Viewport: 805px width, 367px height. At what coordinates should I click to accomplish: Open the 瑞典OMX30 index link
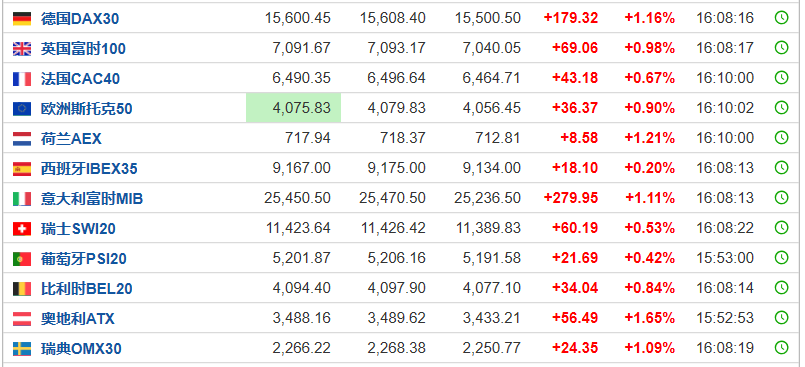[x=81, y=349]
